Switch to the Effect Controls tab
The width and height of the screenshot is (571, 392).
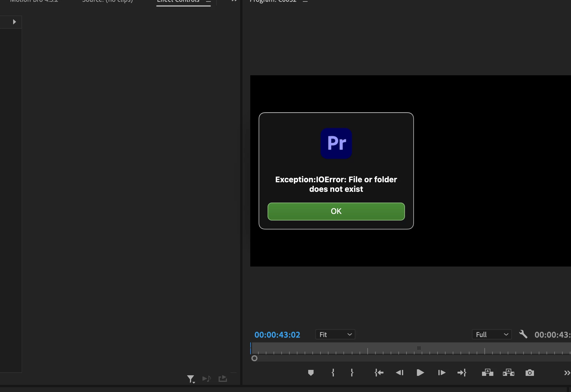click(178, 1)
